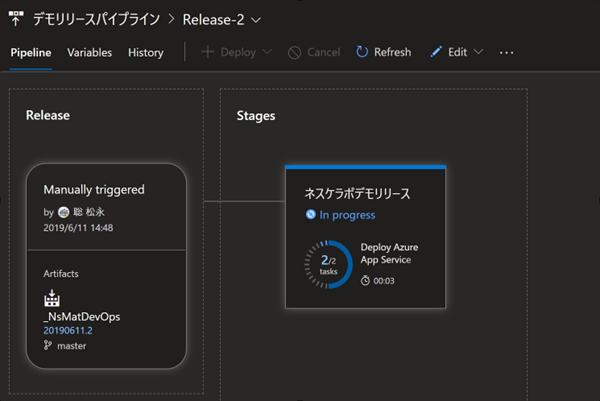The height and width of the screenshot is (401, 600).
Task: Click the _NsMatDevOps artifact name
Action: pos(82,317)
